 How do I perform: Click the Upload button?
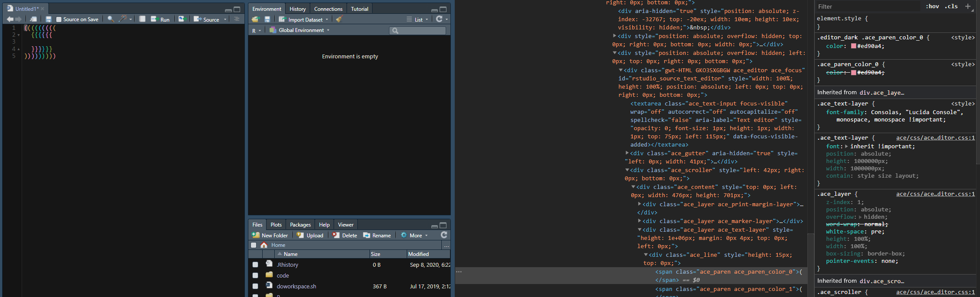(310, 235)
